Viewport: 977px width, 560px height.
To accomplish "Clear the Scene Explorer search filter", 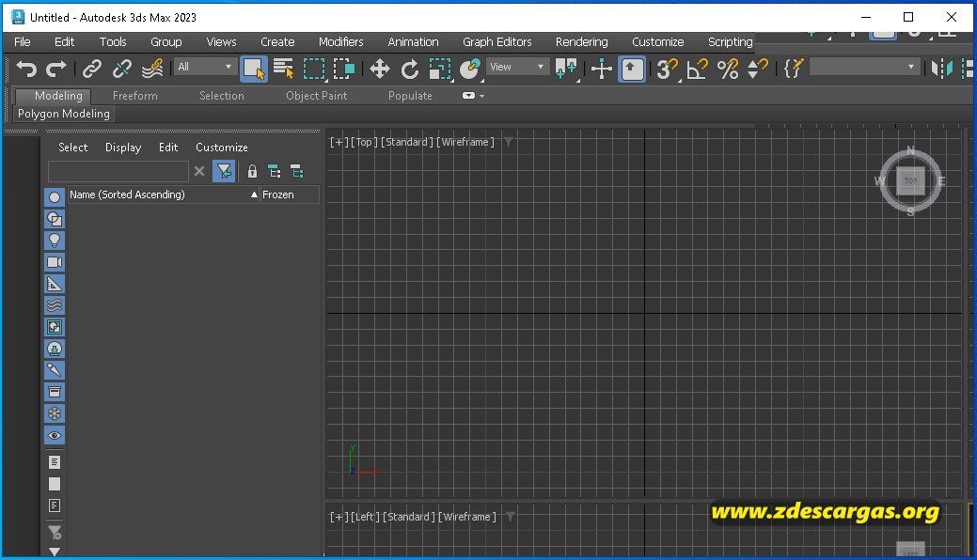I will [x=199, y=171].
